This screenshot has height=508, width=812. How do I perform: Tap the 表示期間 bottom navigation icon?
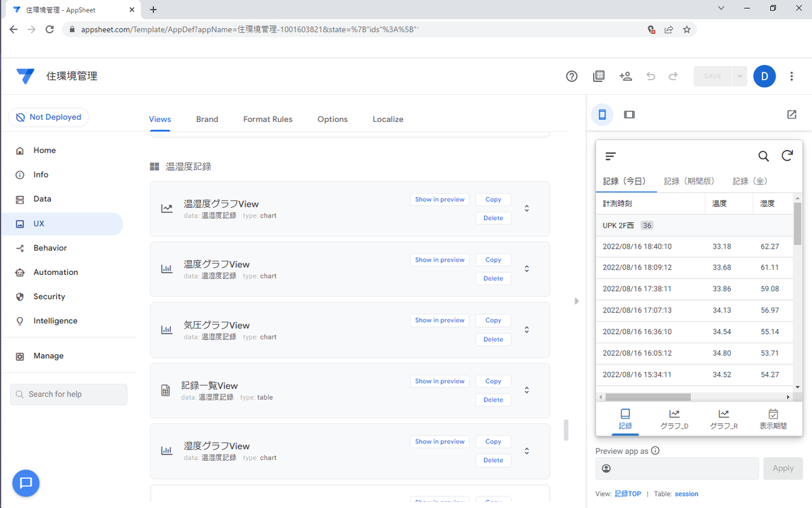tap(773, 419)
